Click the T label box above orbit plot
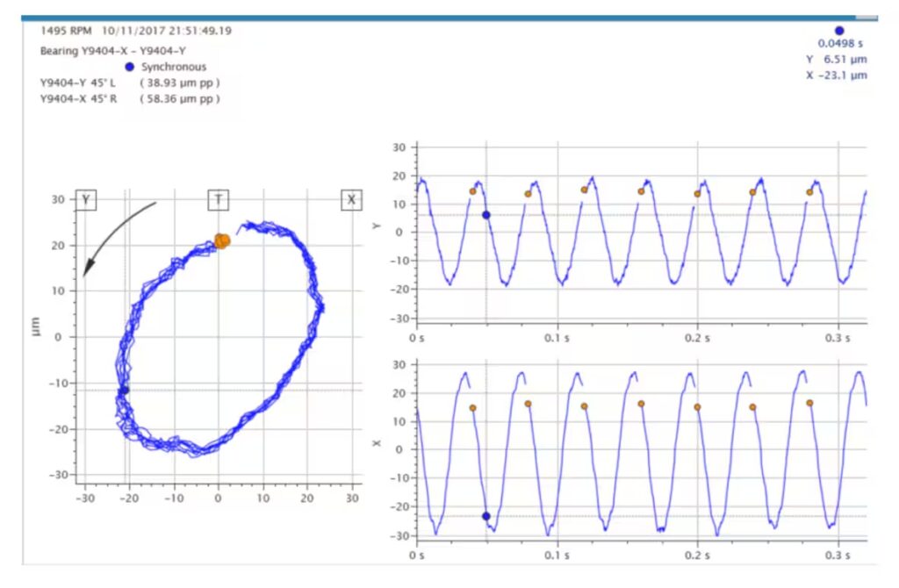This screenshot has width=899, height=588. point(218,200)
